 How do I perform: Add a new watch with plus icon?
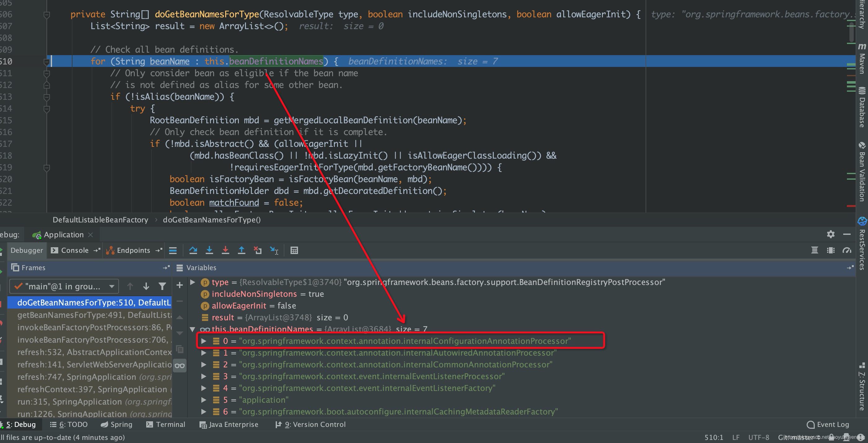click(x=180, y=285)
